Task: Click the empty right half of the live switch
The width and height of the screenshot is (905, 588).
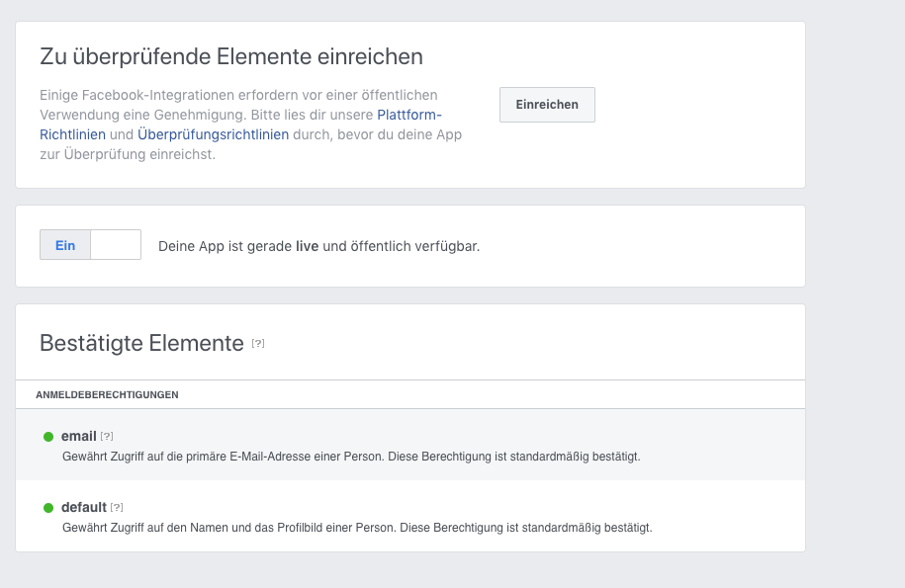Action: [x=116, y=245]
